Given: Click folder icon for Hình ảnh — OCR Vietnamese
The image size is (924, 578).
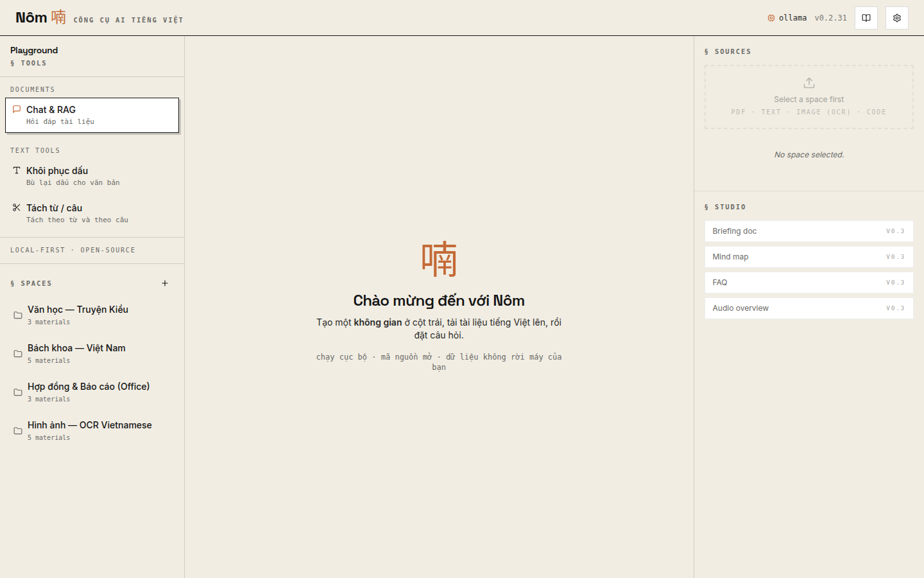Looking at the screenshot, I should tap(18, 431).
